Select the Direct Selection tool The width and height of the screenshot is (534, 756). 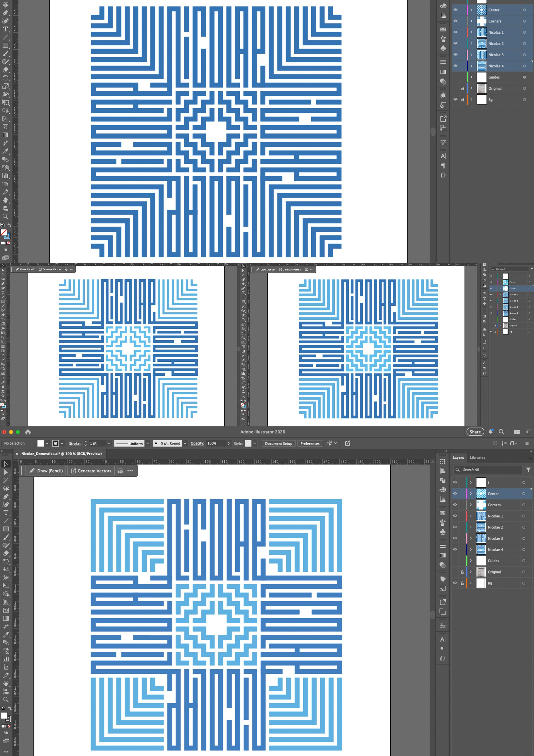pos(6,472)
